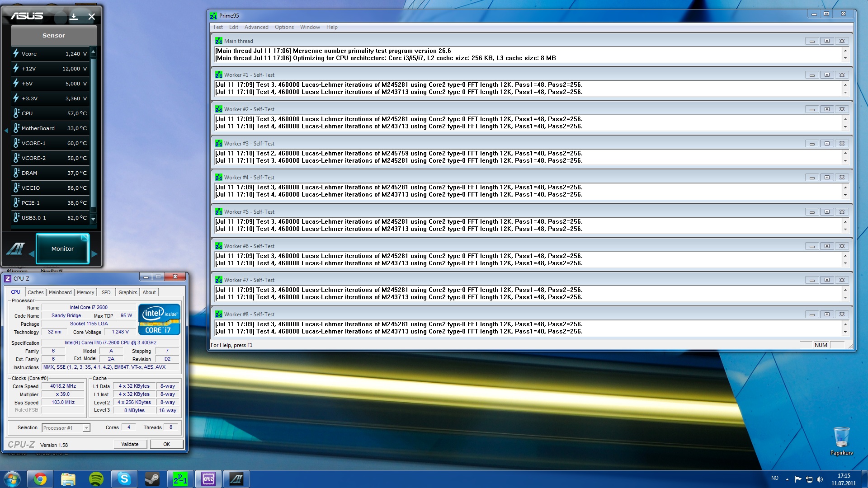Image resolution: width=868 pixels, height=488 pixels.
Task: Click the Prime95 title bar icon
Action: 213,16
